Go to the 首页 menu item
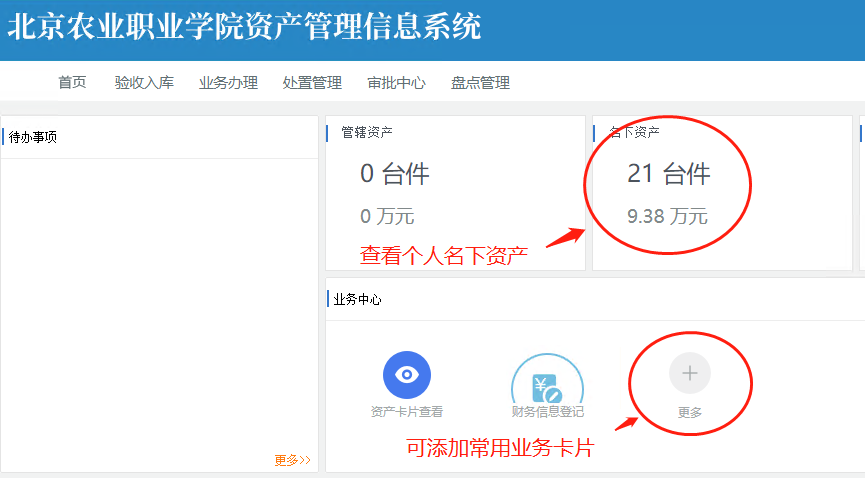Viewport: 865px width, 478px height. pyautogui.click(x=72, y=83)
